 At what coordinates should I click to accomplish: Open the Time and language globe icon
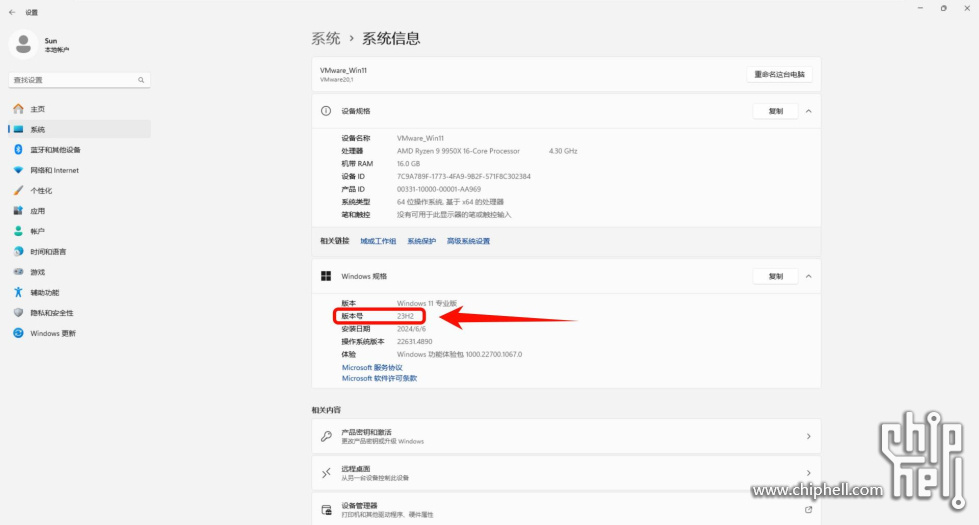tap(18, 252)
